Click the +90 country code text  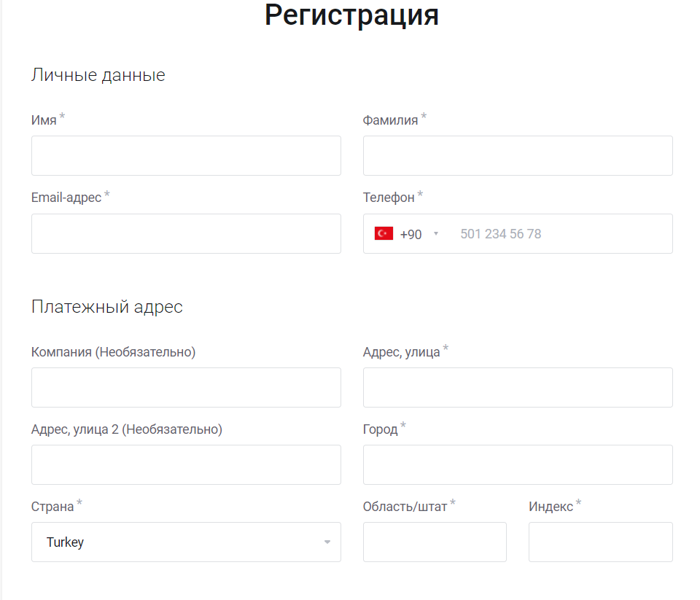[x=411, y=234]
